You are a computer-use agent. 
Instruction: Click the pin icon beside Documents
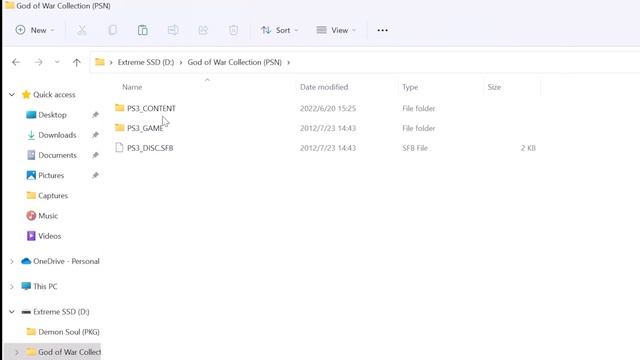(96, 155)
